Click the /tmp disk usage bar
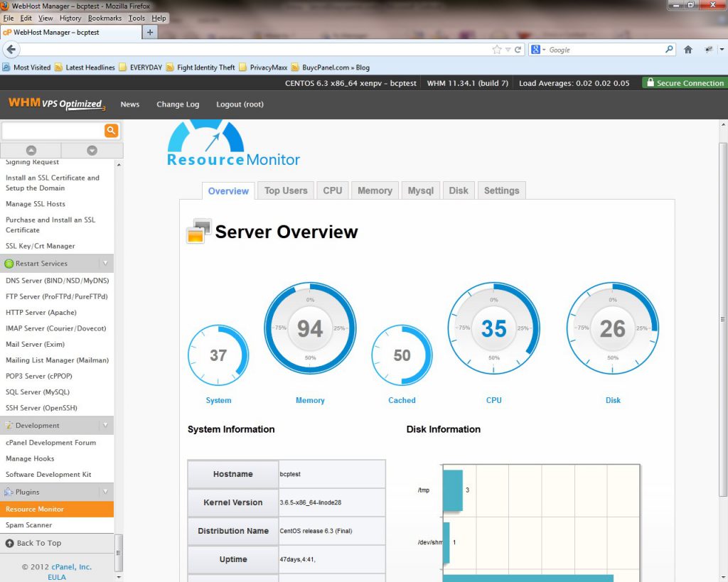Screen dimensions: 728x582 pos(453,490)
